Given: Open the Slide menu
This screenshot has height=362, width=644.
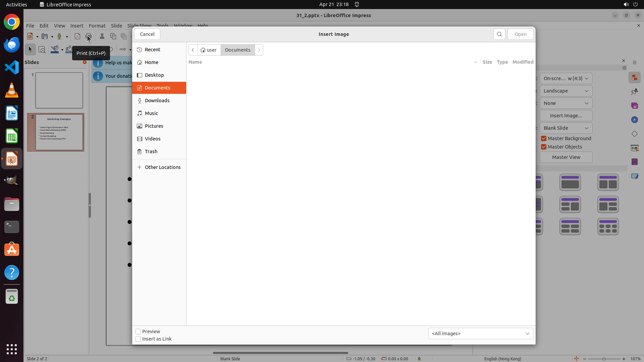Looking at the screenshot, I should point(116,26).
